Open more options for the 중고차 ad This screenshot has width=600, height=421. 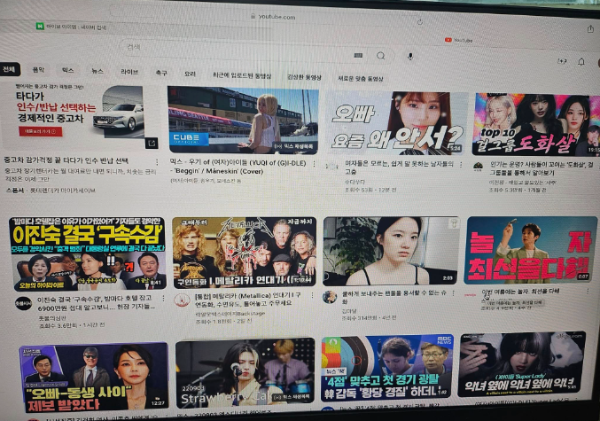156,162
